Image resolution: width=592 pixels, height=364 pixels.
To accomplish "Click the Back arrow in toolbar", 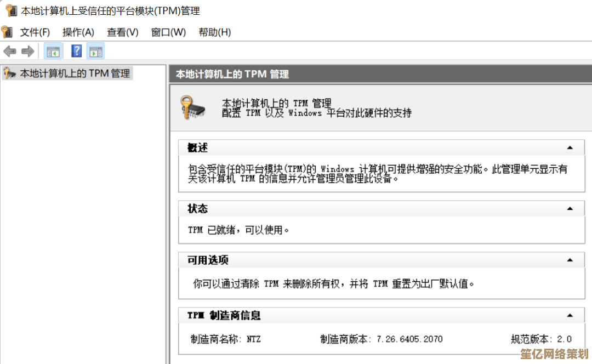I will (x=9, y=52).
